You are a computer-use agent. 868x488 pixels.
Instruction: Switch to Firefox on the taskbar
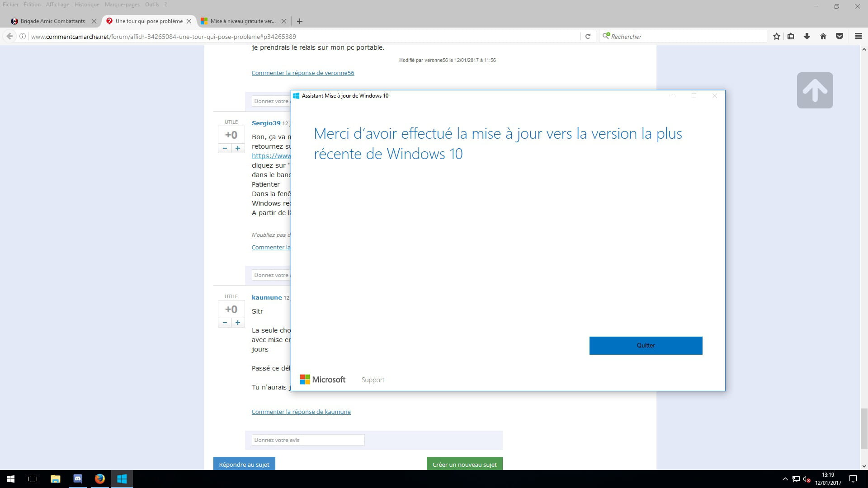[x=99, y=479]
